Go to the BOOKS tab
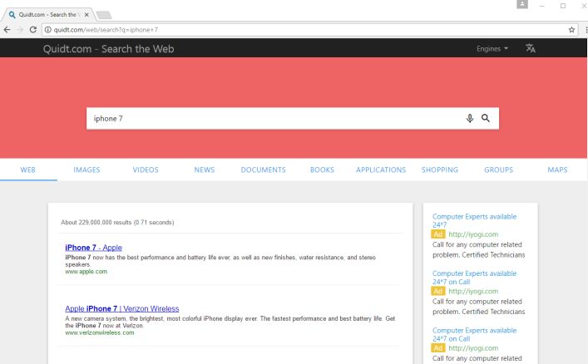Viewport: 588px width, 364px height. tap(322, 170)
